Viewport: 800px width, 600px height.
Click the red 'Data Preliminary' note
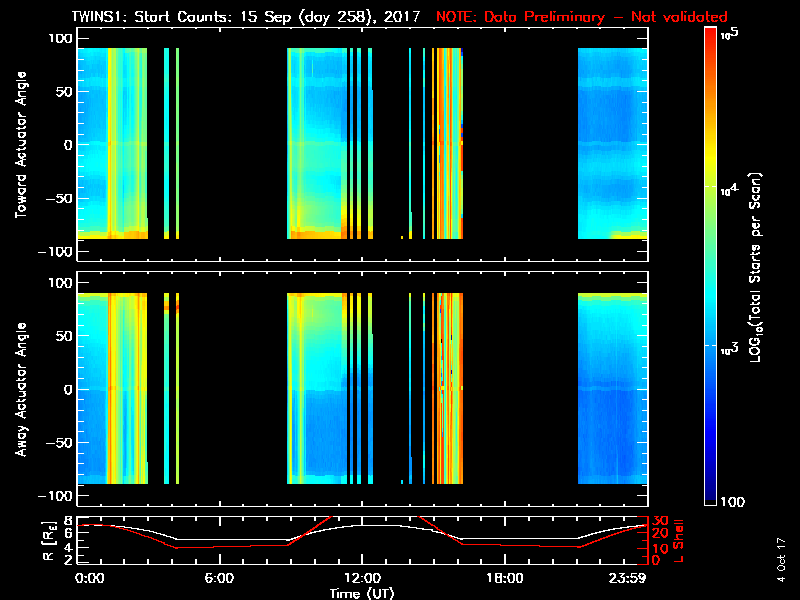[x=582, y=17]
